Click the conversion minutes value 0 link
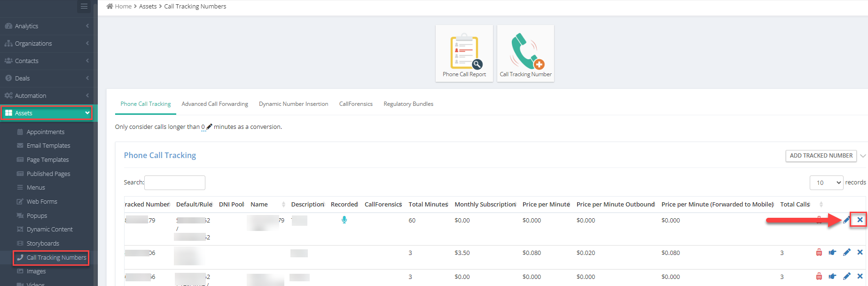Screen dimensions: 868x286 203,127
